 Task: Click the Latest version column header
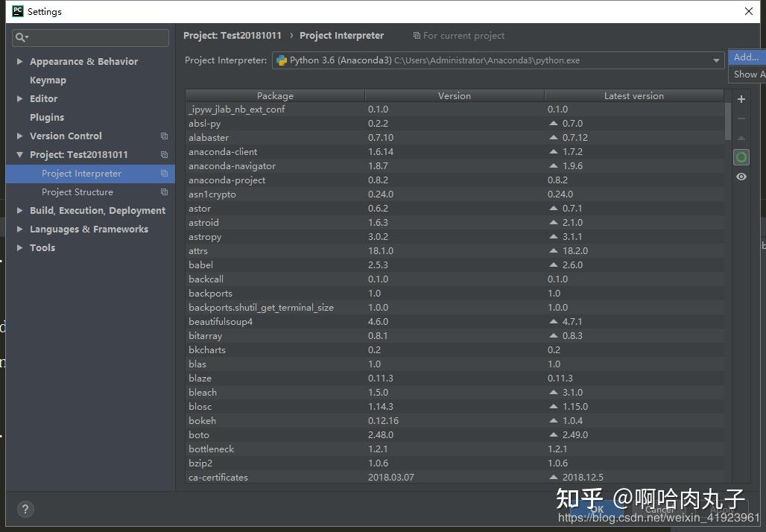[634, 96]
